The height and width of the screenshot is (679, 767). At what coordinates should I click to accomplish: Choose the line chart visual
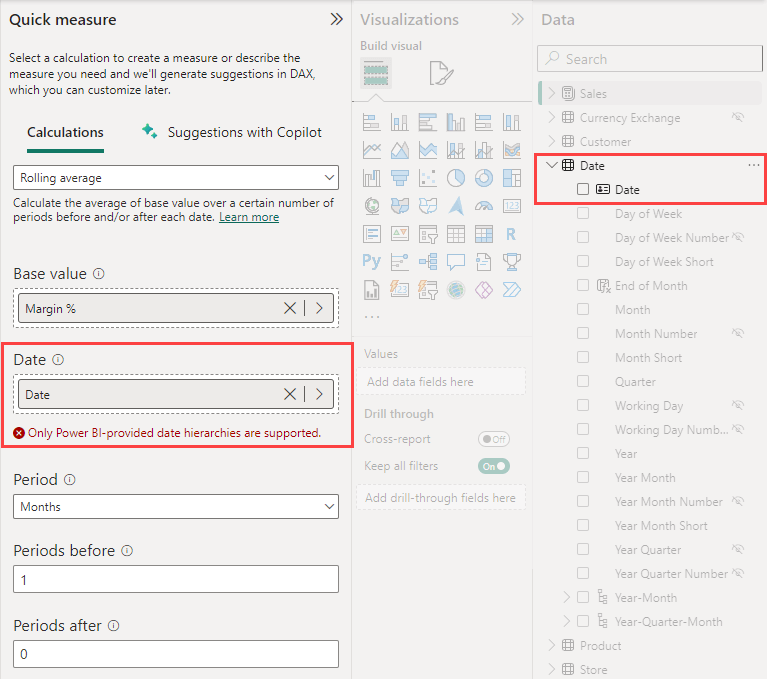click(372, 150)
